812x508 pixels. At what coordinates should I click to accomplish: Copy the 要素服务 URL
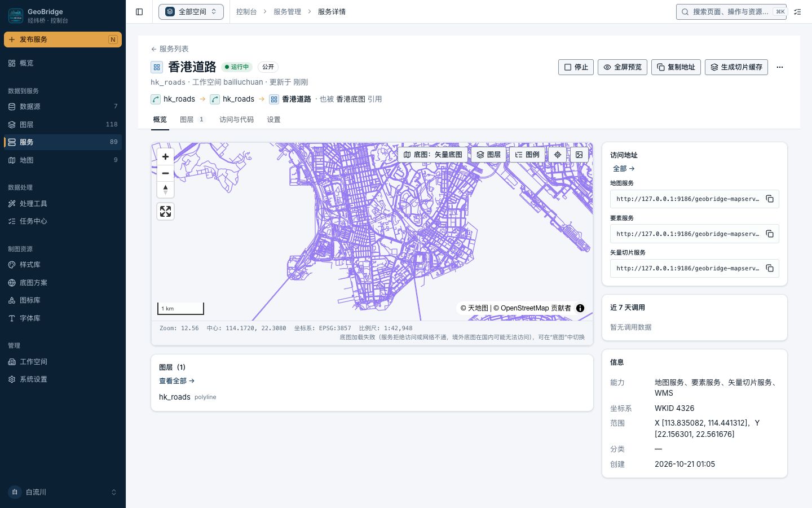coord(770,234)
